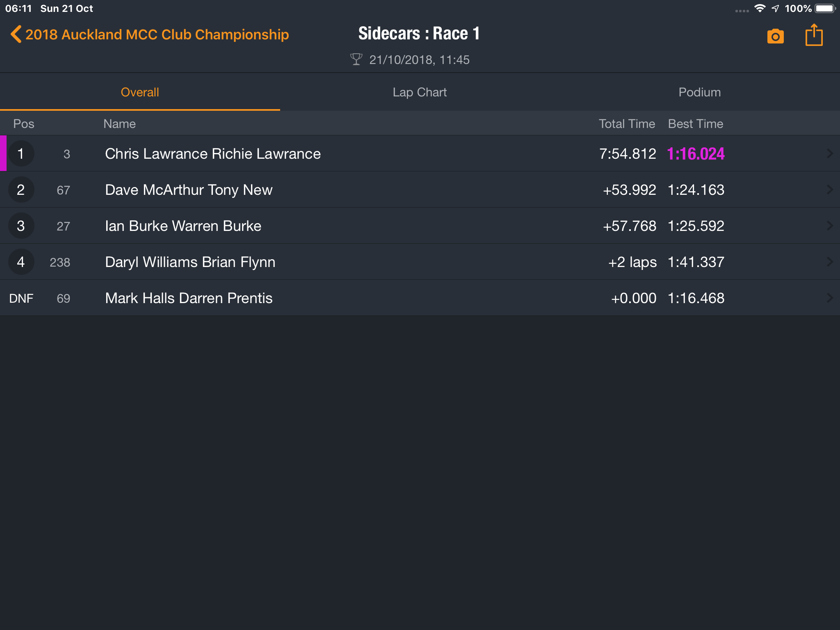Image resolution: width=840 pixels, height=630 pixels.
Task: Go back to 2018 Auckland MCC Club Championship
Action: (157, 34)
